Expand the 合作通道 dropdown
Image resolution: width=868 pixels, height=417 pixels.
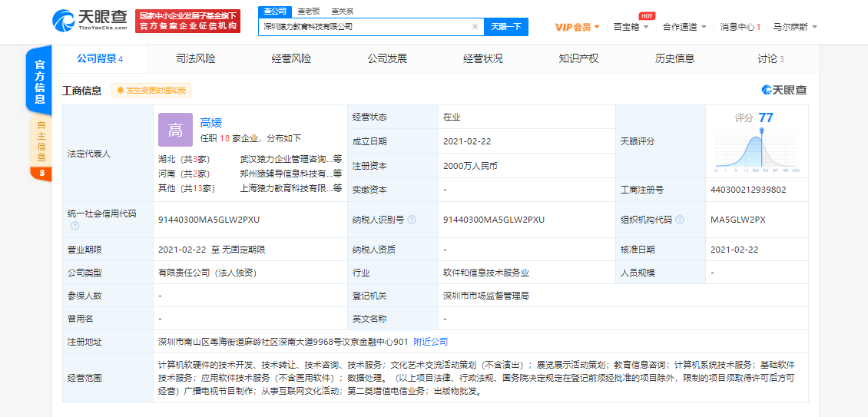pos(684,27)
